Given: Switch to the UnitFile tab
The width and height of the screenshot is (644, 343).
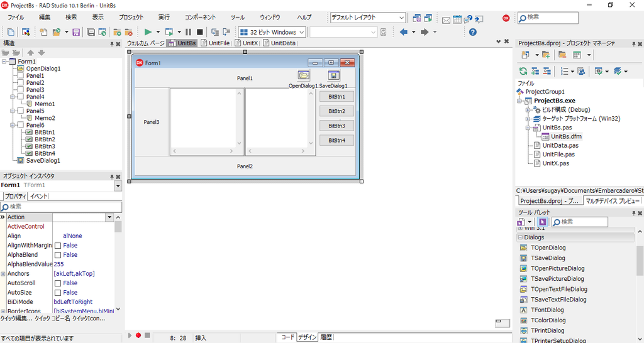Looking at the screenshot, I should click(216, 43).
